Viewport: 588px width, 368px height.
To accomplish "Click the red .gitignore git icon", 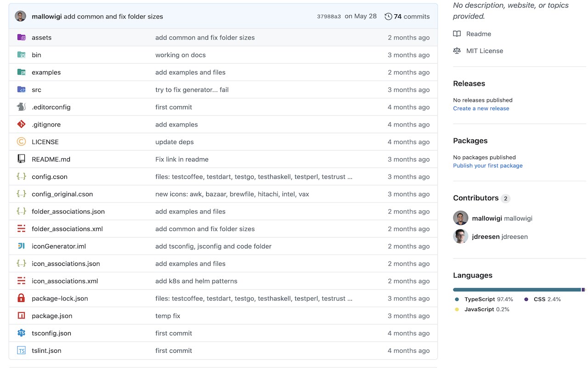I will click(21, 124).
